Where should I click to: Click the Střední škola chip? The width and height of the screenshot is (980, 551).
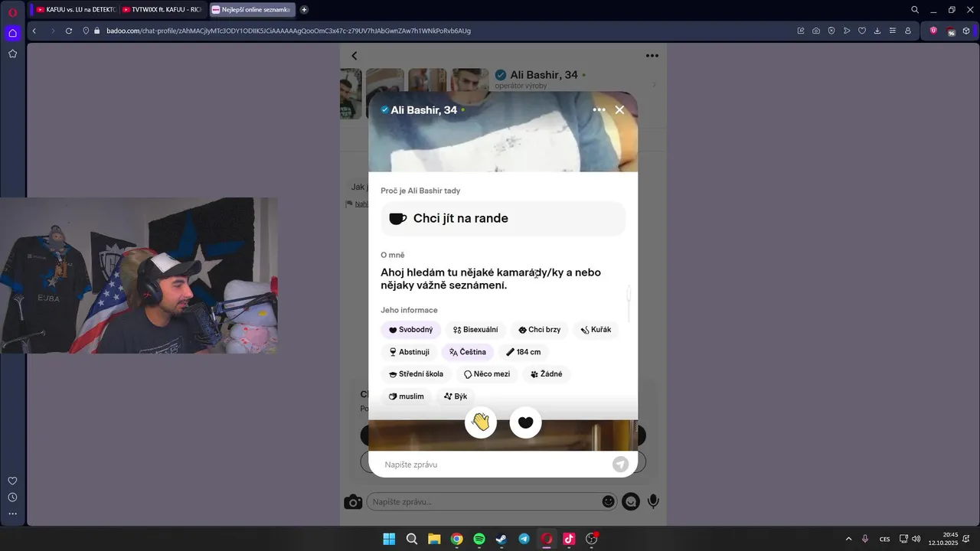416,374
